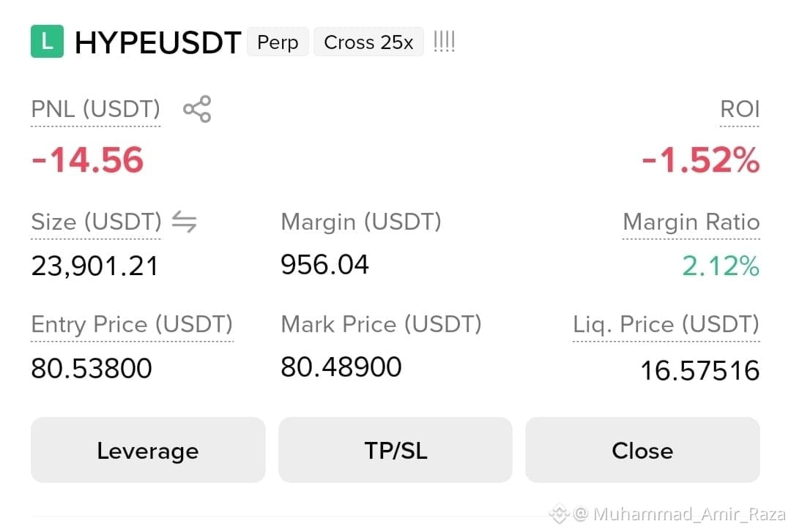Toggle size unit swap arrows icon

point(184,222)
